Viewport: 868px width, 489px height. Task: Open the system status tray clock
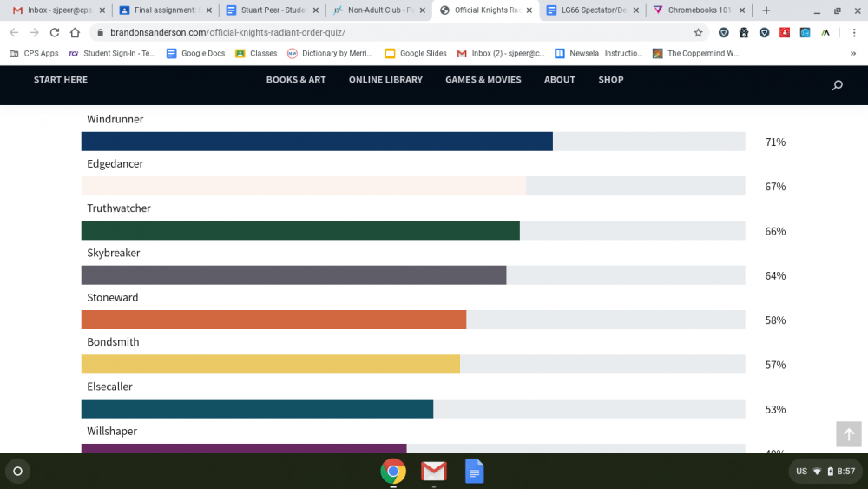click(x=825, y=472)
